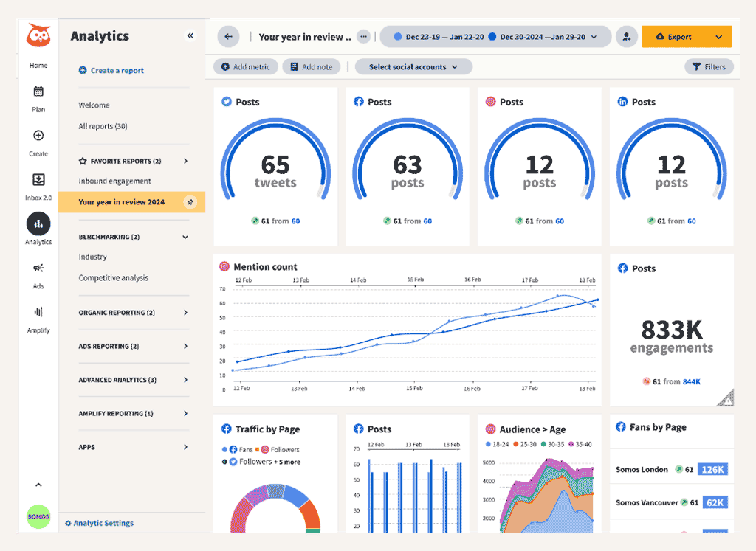The height and width of the screenshot is (551, 756).
Task: Click the back arrow button
Action: click(x=228, y=37)
